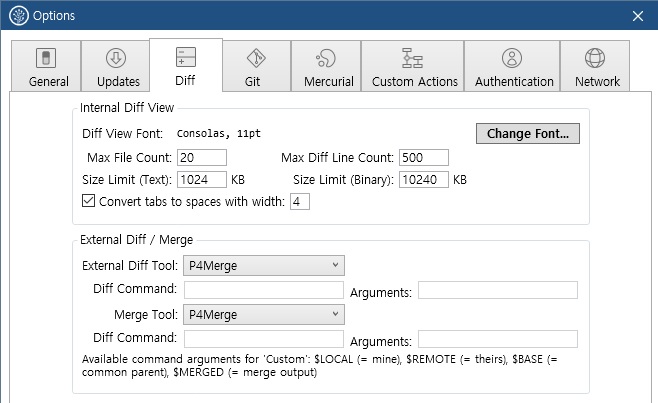Open the General tab icon
The image size is (658, 403).
tap(46, 58)
